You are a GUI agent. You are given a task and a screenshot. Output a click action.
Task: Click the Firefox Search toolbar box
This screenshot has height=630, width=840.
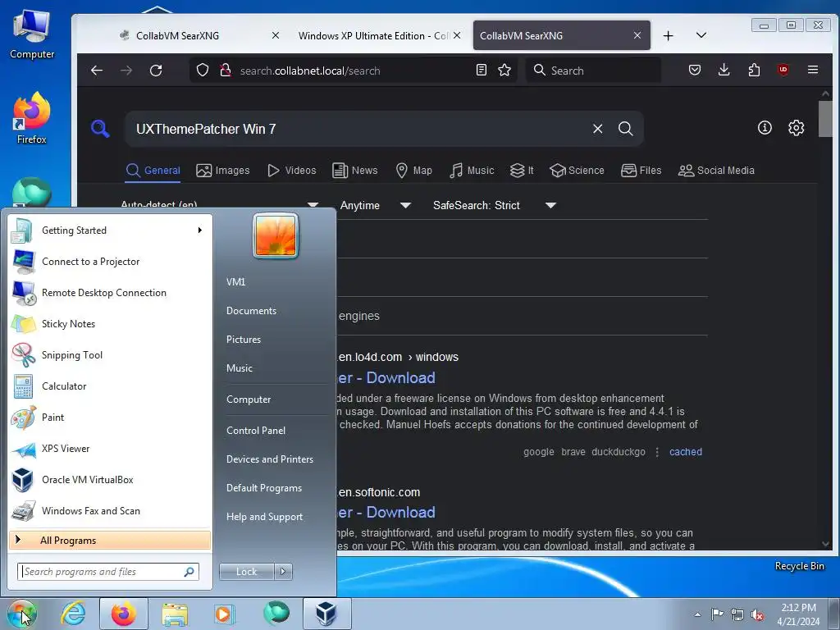click(x=594, y=71)
